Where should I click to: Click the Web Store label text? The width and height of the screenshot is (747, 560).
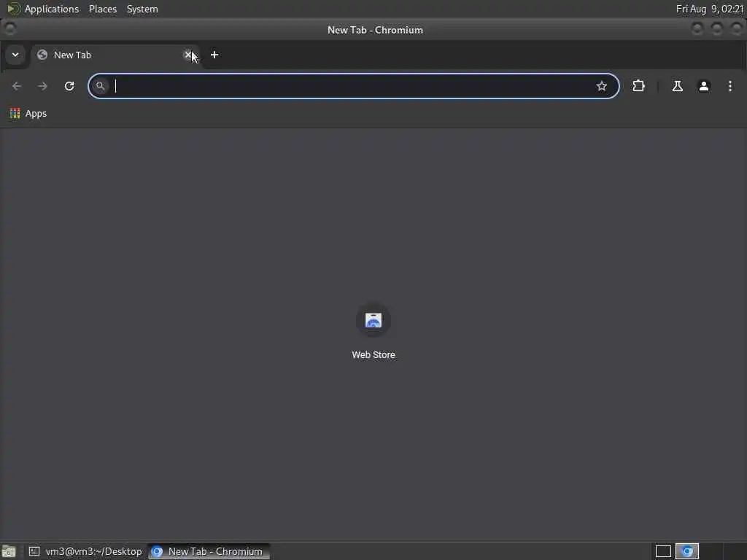coord(373,355)
